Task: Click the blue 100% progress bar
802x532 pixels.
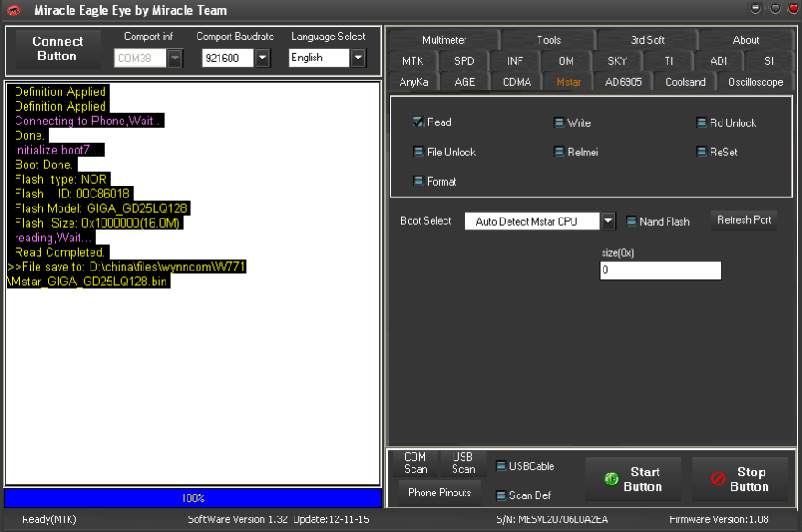Action: coord(193,498)
